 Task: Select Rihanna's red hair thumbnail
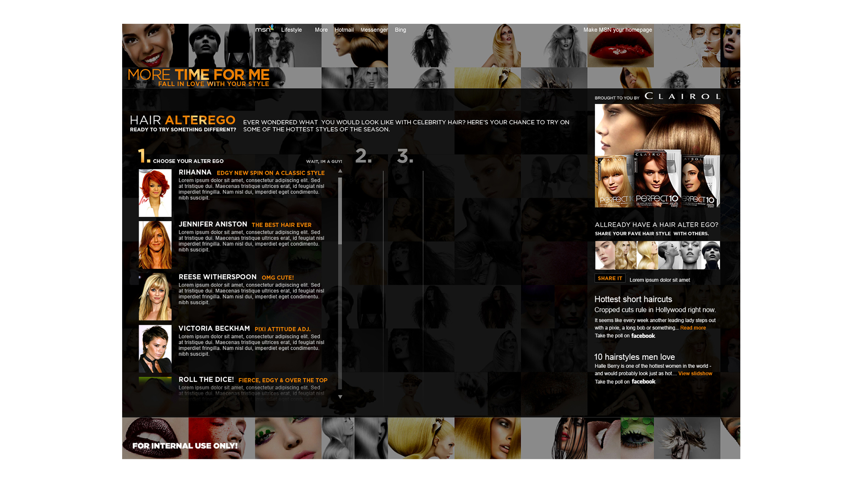[x=155, y=193]
